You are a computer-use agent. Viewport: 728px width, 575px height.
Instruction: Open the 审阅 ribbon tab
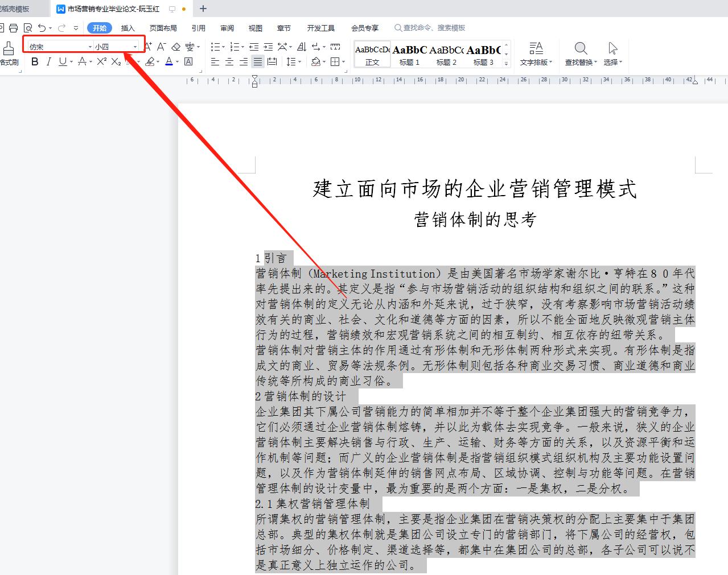(226, 27)
